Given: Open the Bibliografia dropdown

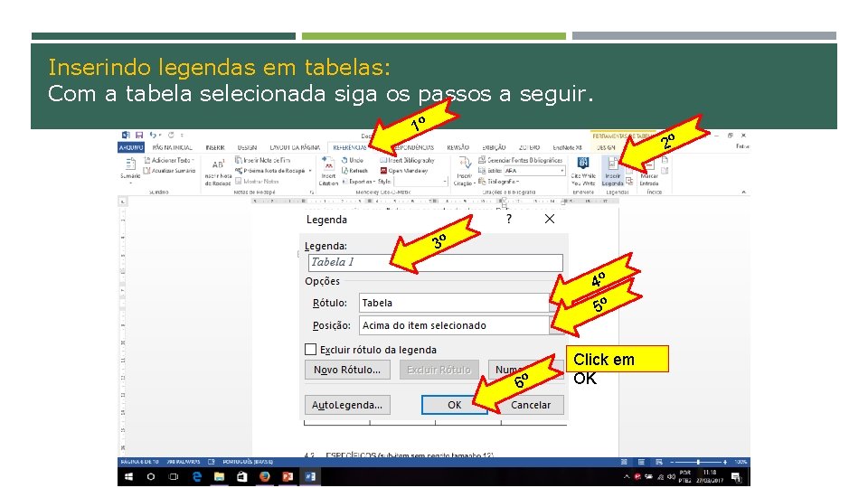Looking at the screenshot, I should [499, 182].
